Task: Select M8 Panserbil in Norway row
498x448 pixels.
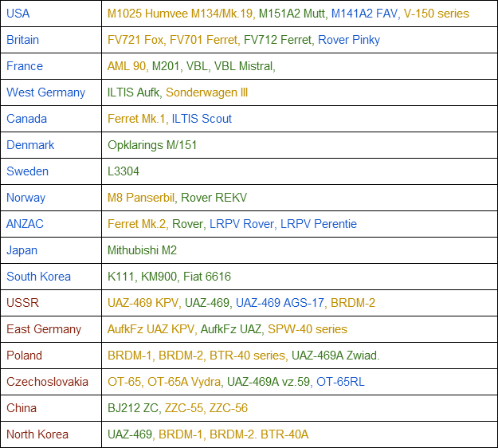Action: (141, 198)
